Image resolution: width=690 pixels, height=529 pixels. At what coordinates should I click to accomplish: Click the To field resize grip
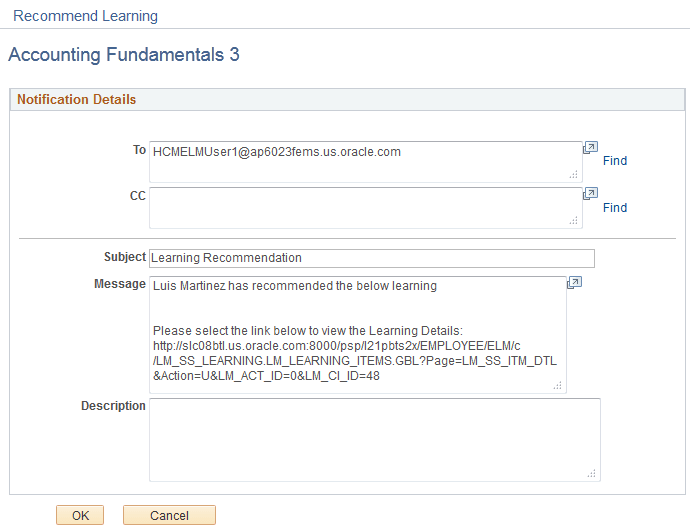point(574,175)
